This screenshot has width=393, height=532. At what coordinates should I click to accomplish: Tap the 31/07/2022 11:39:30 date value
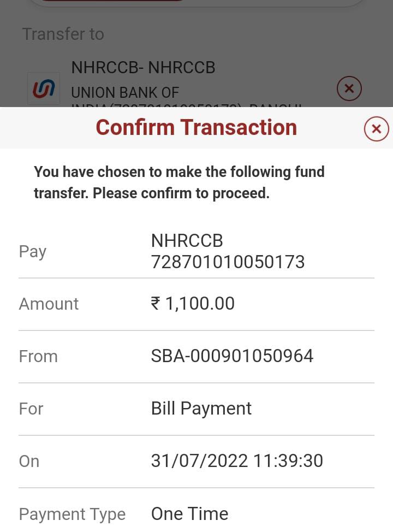[237, 461]
